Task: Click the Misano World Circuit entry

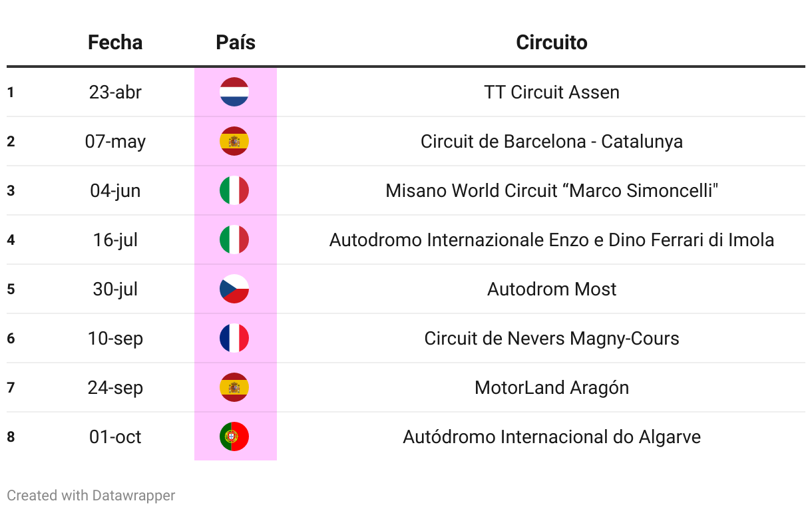Action: [x=552, y=190]
